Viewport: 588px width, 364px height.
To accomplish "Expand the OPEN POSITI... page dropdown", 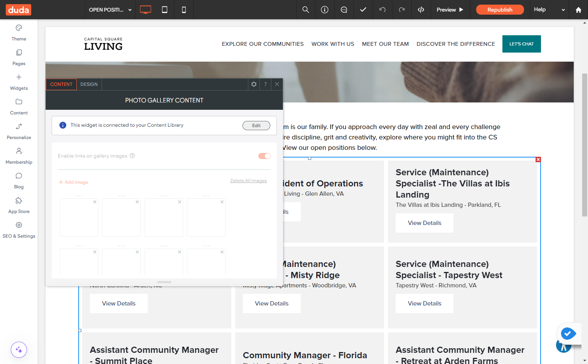I will 111,10.
